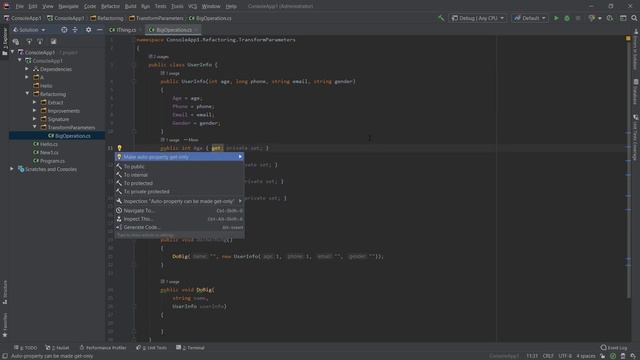
Task: Click the show-all-files icon in Solution toolbar
Action: tap(16, 42)
